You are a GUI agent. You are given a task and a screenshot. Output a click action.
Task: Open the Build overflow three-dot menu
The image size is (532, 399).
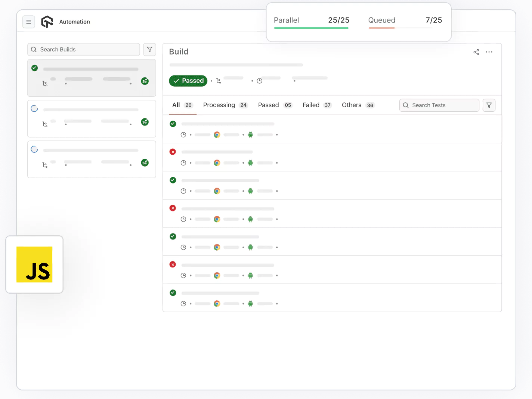pos(489,52)
